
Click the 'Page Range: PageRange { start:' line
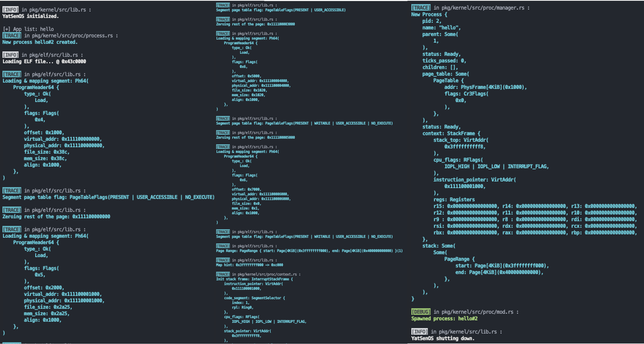tap(309, 251)
